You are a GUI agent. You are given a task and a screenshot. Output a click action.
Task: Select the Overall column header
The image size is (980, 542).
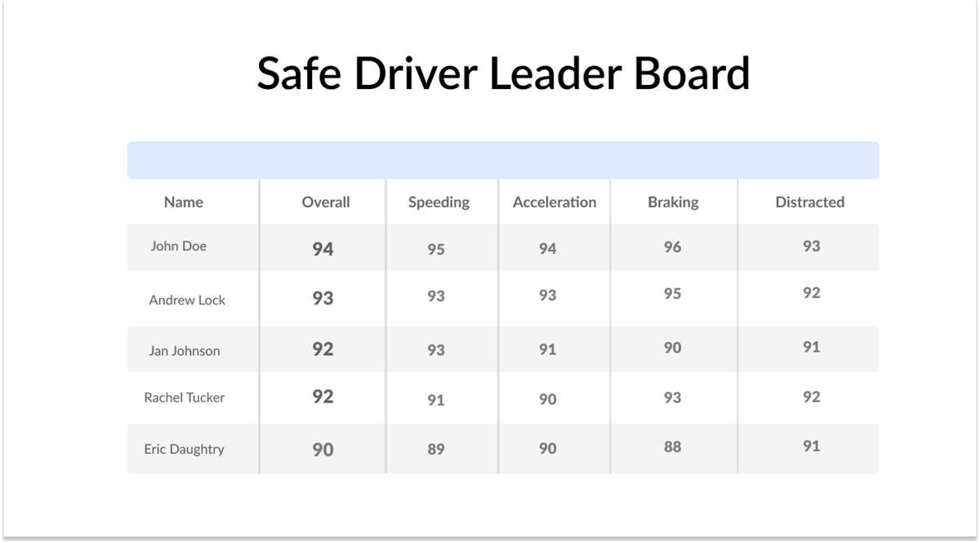click(x=326, y=202)
